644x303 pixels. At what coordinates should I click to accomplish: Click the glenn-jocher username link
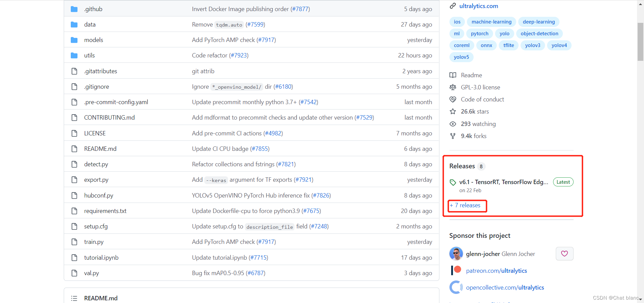point(483,254)
